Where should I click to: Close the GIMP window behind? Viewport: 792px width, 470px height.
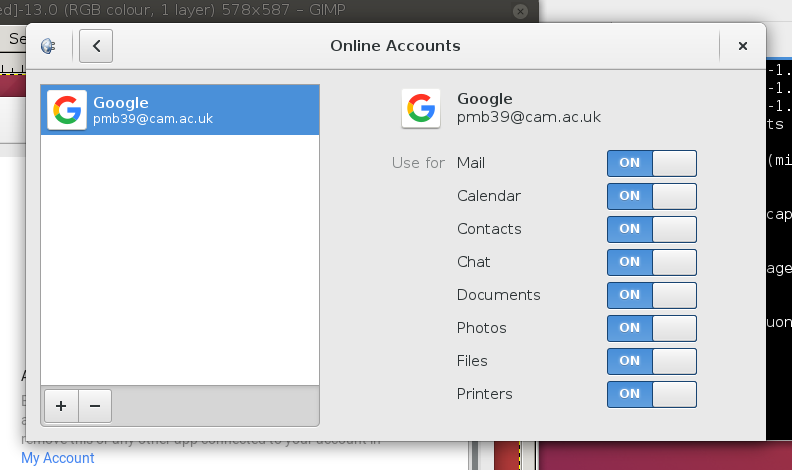coord(519,11)
